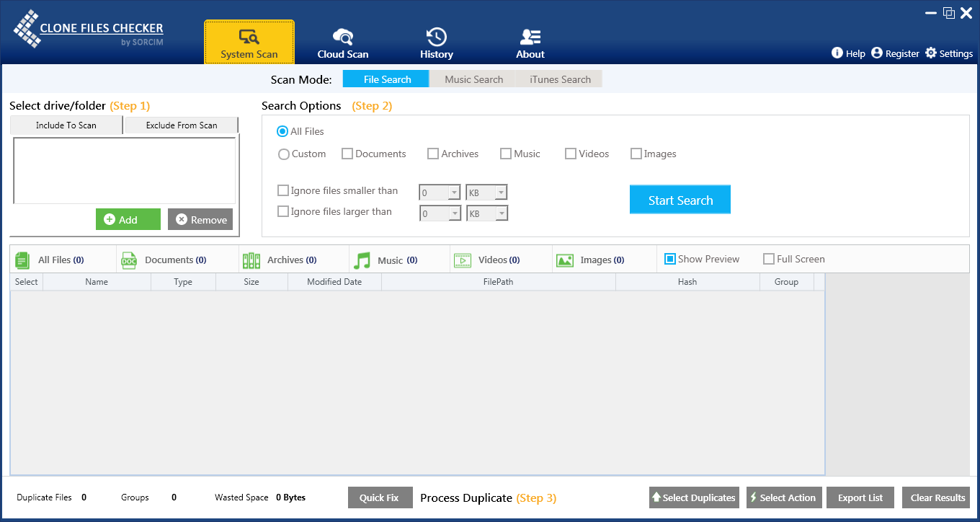Screen dimensions: 980x522
Task: Click the Exclude From Scan tab
Action: 181,125
